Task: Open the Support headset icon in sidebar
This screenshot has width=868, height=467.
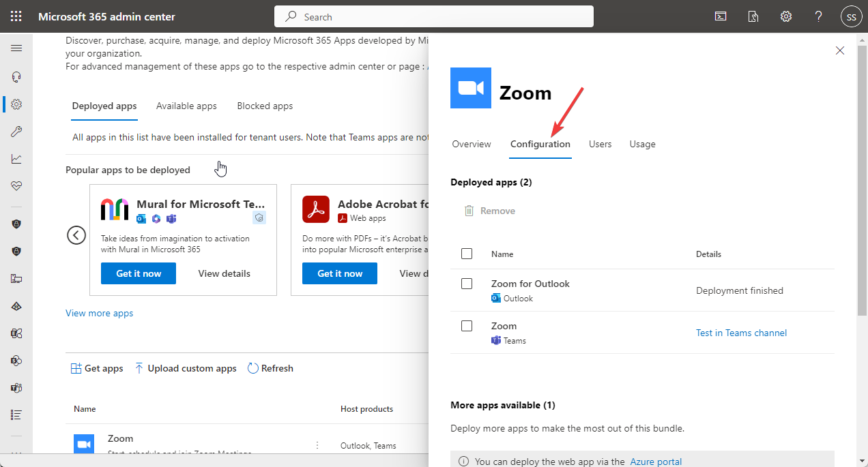Action: [x=16, y=76]
